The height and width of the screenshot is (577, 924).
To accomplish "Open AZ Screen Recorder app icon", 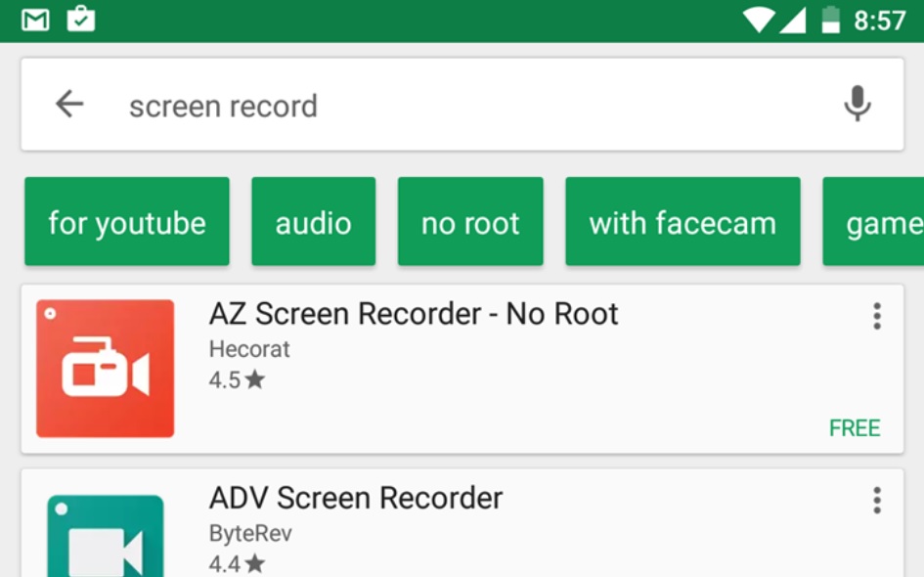I will point(105,369).
